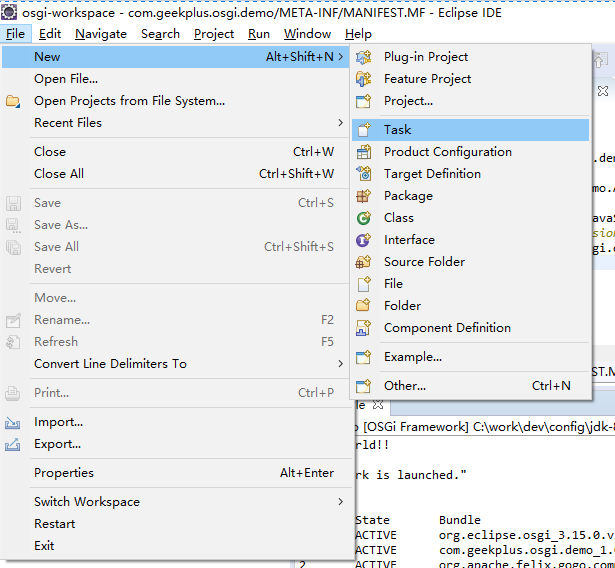Click the Component Definition icon

(x=364, y=328)
